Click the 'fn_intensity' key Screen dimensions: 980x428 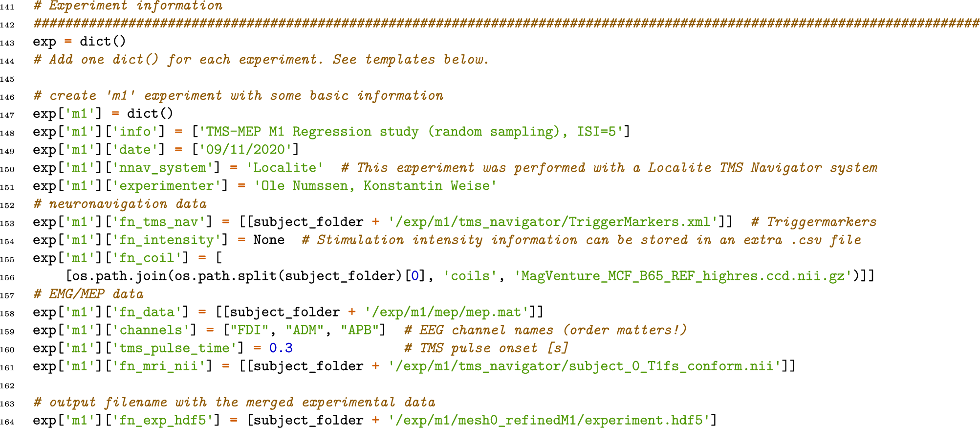(167, 241)
